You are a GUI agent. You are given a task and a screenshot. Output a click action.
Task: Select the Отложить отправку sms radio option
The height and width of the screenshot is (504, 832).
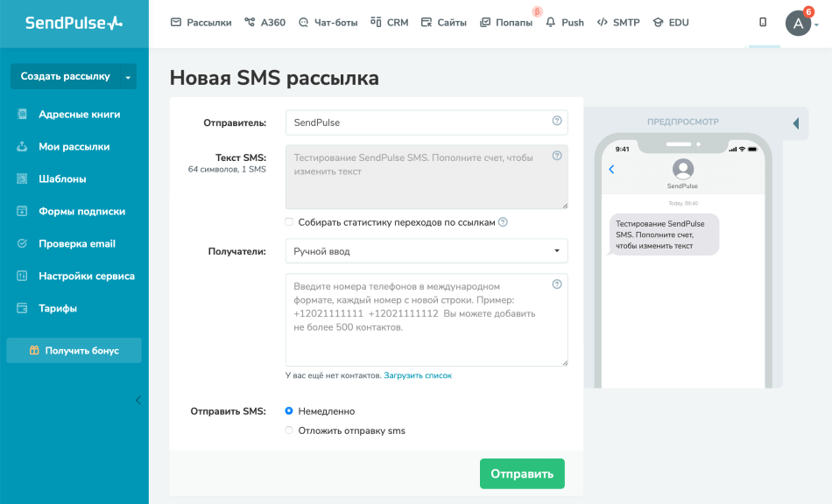coord(289,430)
